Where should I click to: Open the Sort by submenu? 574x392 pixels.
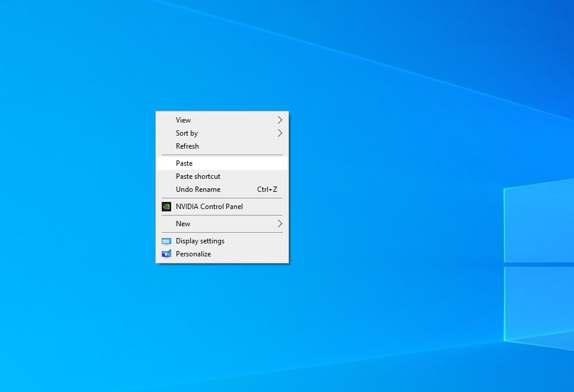pos(222,133)
